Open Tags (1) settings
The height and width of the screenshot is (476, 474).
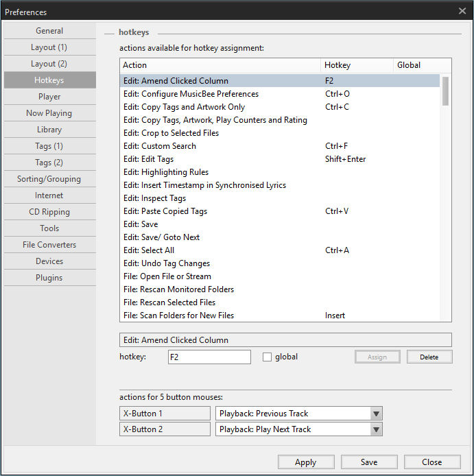point(50,146)
